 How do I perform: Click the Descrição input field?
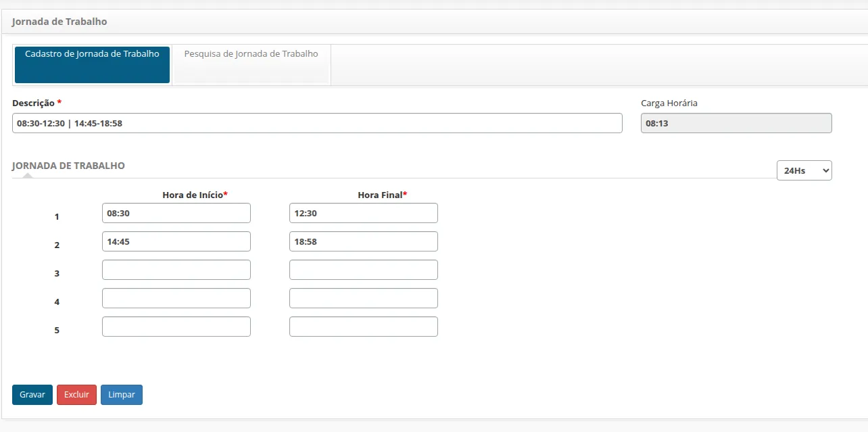tap(317, 123)
